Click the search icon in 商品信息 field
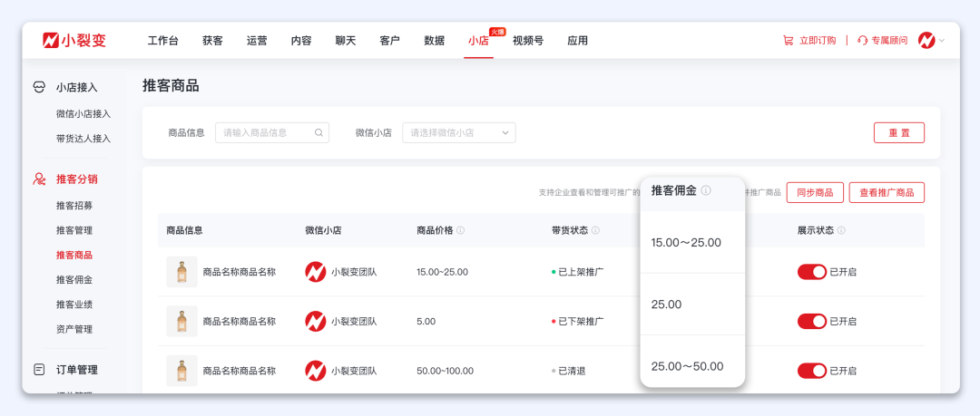This screenshot has height=416, width=980. pos(318,132)
